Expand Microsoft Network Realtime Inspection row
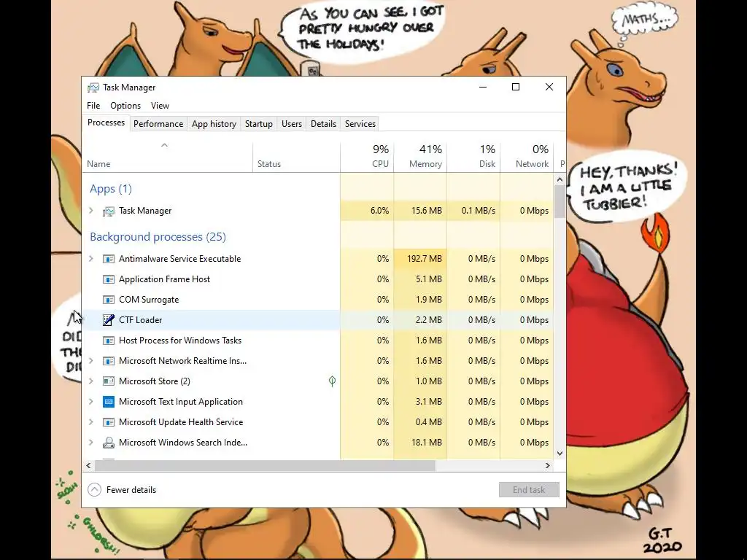Screen dimensions: 747x560 click(91, 360)
